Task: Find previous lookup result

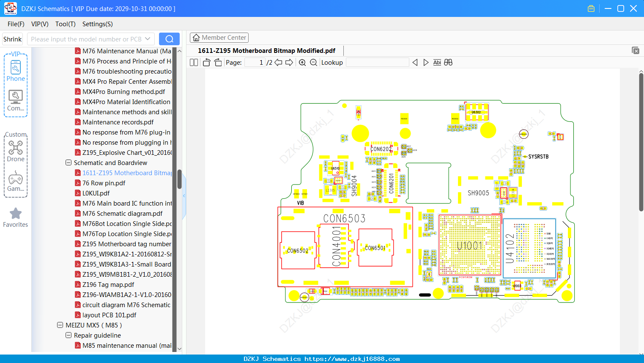Action: click(x=415, y=63)
